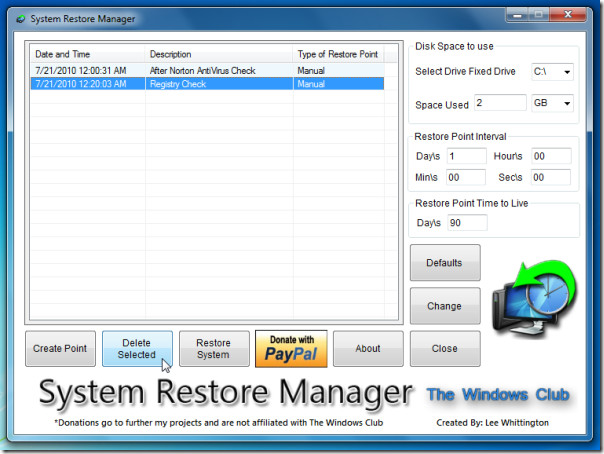604x454 pixels.
Task: Click the interval Day\s field showing 1
Action: [466, 156]
